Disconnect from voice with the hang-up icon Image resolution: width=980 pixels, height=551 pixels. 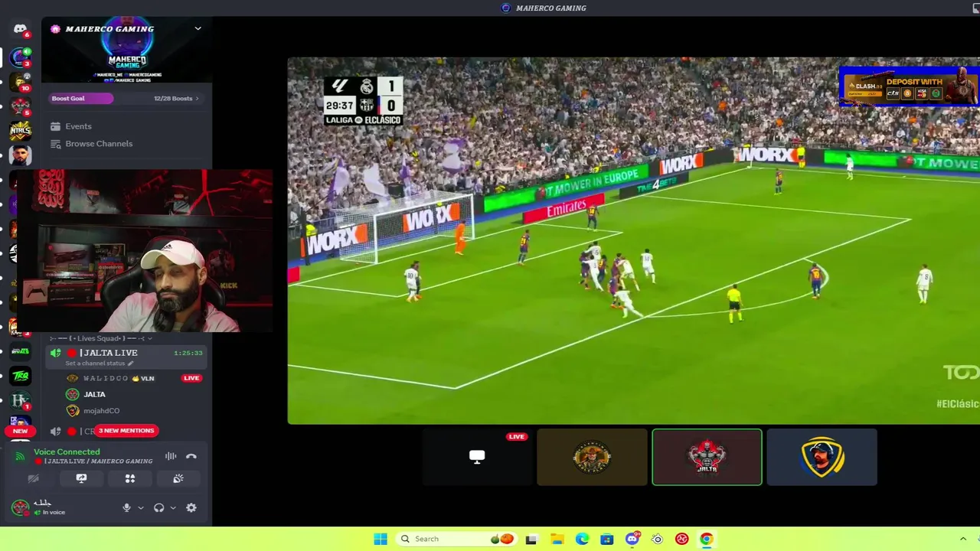click(x=191, y=456)
